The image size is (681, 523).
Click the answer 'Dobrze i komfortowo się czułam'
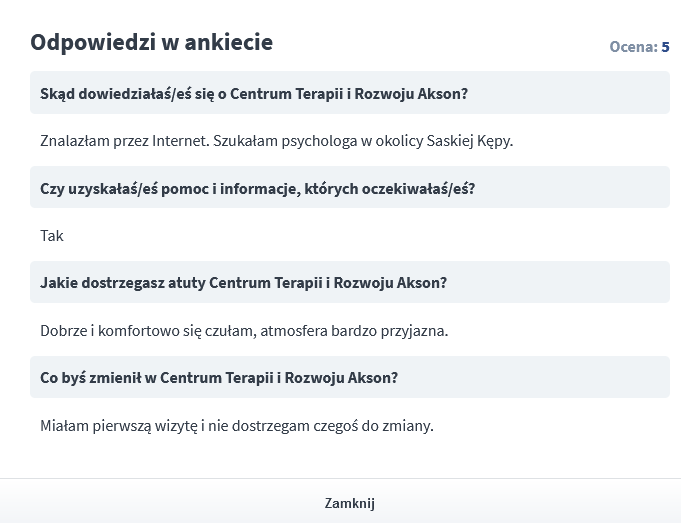click(x=244, y=331)
